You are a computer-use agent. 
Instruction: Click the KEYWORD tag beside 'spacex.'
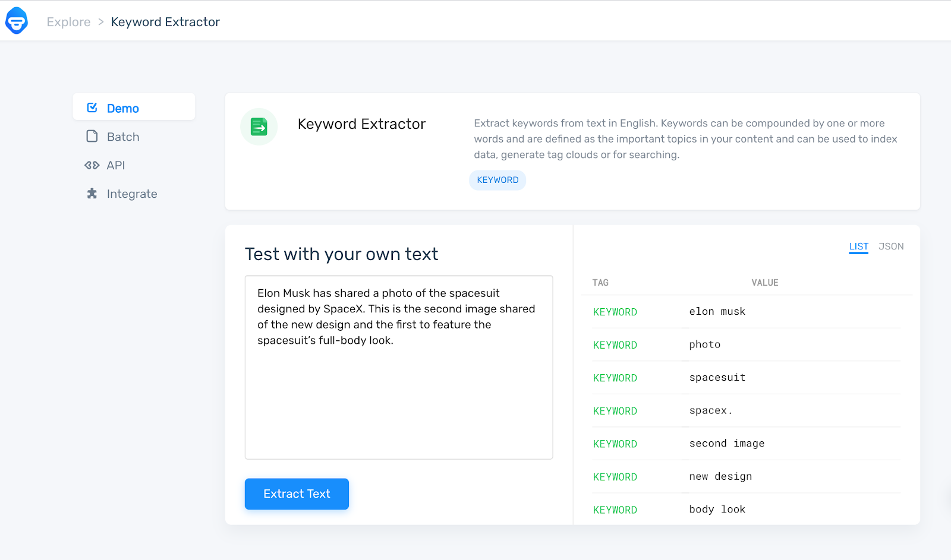click(x=615, y=411)
